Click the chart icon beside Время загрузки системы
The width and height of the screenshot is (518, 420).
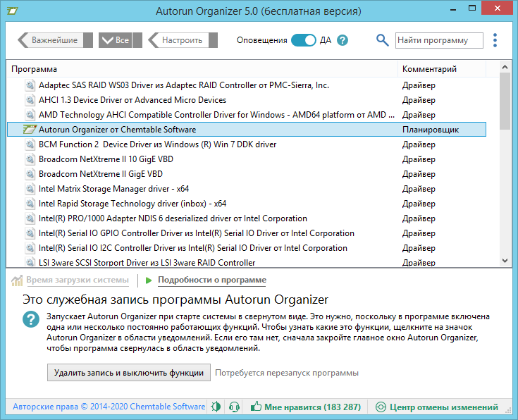point(17,280)
